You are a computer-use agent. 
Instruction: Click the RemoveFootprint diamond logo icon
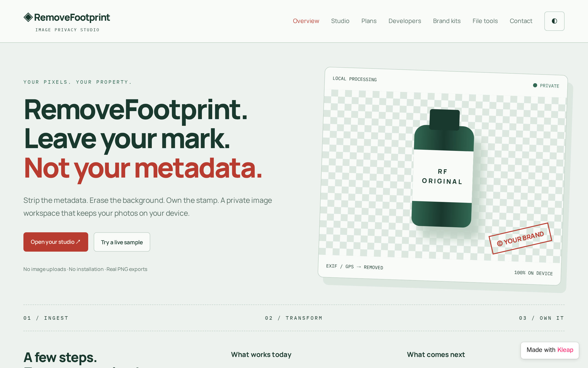28,17
